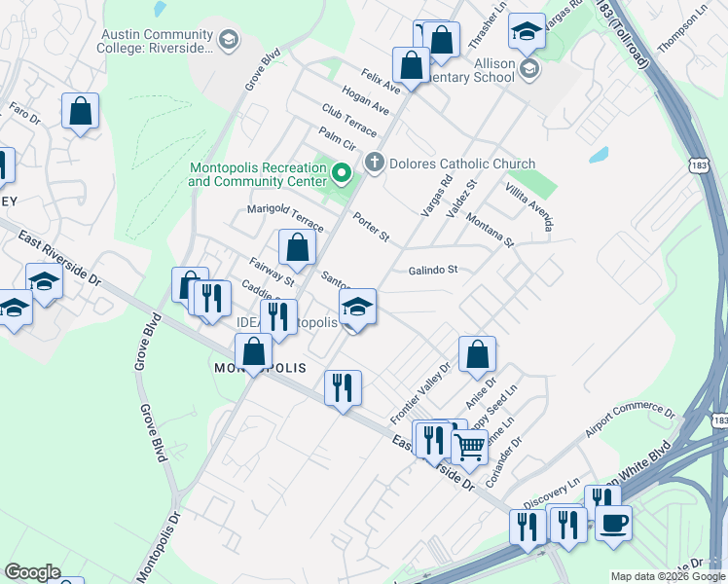Click the Dolores Catholic Church cross icon

(x=374, y=164)
